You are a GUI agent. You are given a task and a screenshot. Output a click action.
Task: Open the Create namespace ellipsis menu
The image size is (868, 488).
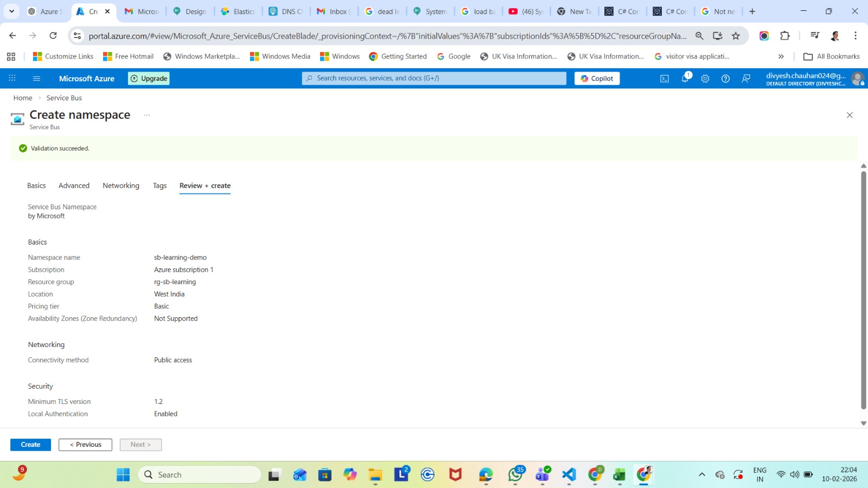146,115
